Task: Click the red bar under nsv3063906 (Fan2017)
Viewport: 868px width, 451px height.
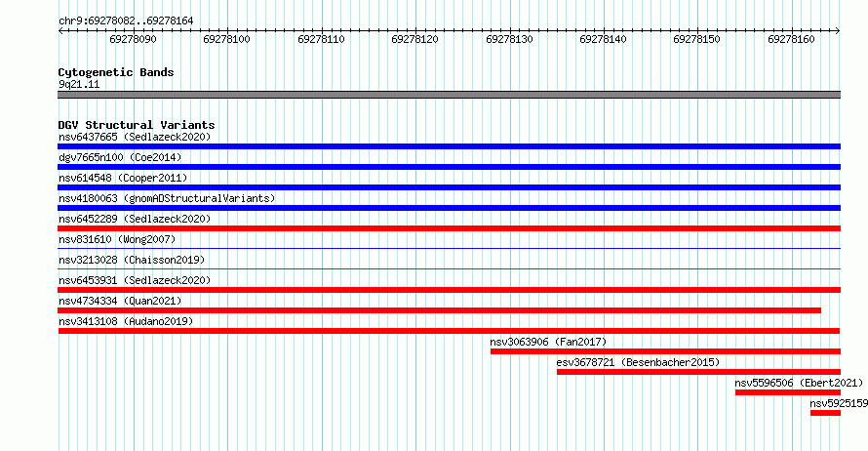Action: [x=665, y=351]
